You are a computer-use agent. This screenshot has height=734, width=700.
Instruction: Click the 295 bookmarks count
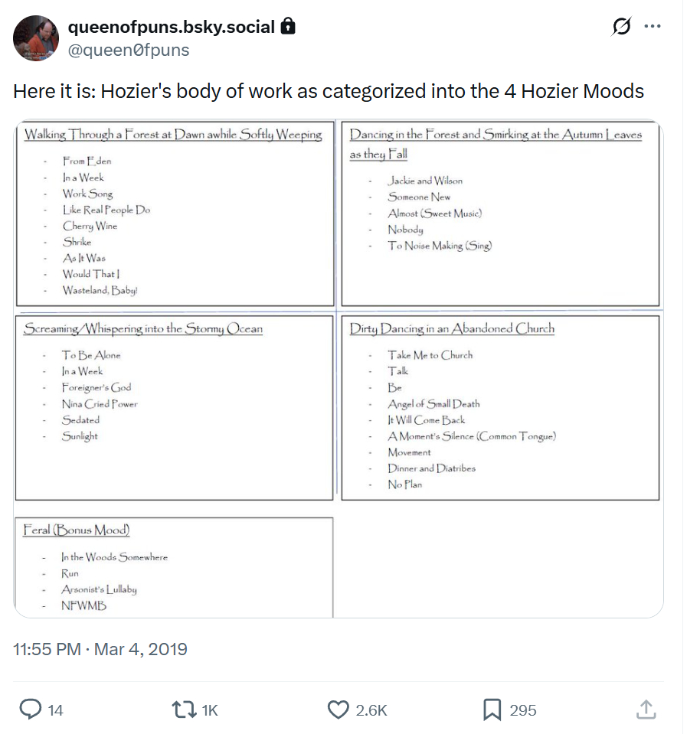click(523, 710)
